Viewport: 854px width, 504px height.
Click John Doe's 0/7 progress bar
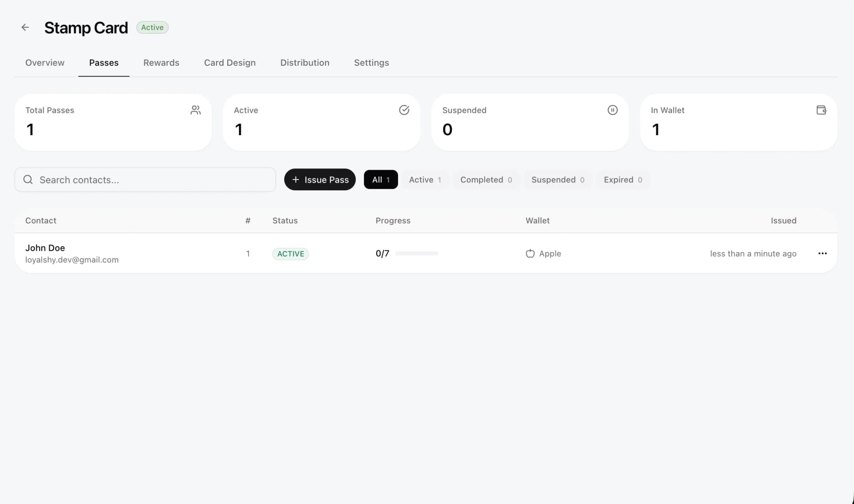point(416,253)
